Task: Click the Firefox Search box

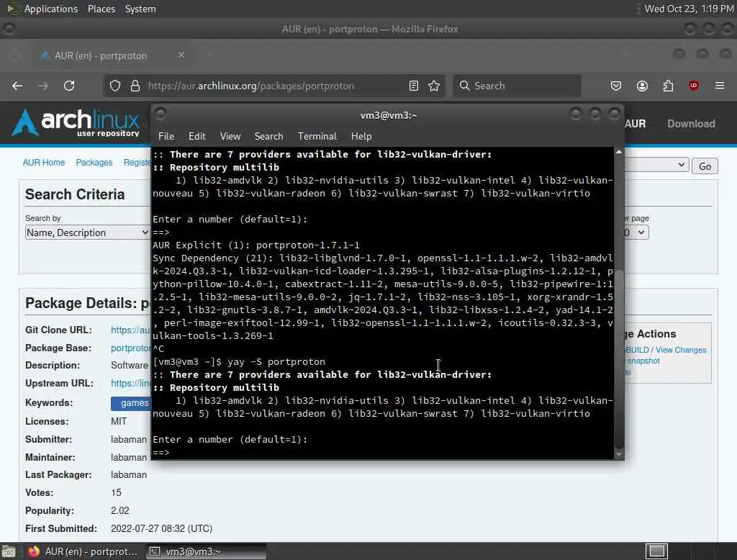Action: point(517,86)
